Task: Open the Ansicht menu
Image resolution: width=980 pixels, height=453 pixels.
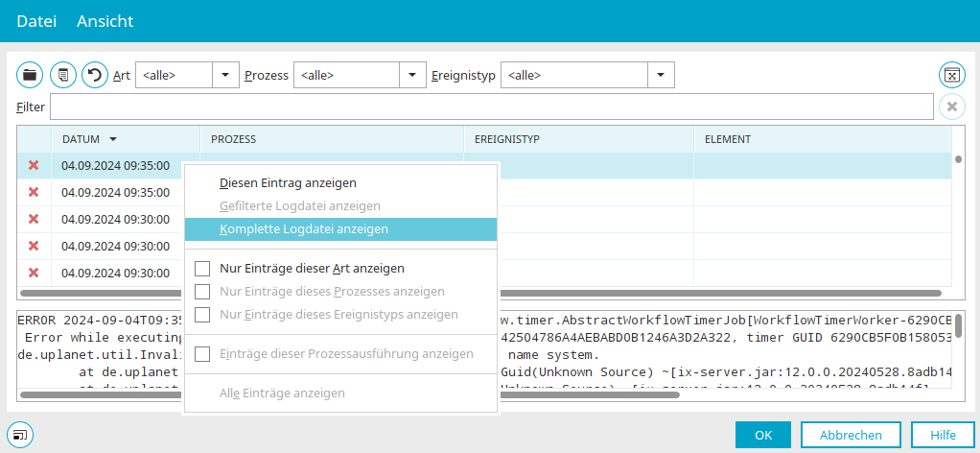Action: pyautogui.click(x=105, y=21)
